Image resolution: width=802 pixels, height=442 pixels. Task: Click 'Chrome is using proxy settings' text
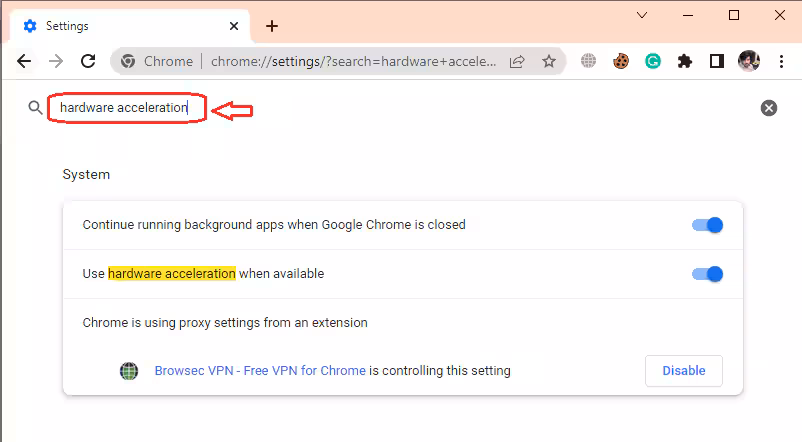tap(225, 323)
